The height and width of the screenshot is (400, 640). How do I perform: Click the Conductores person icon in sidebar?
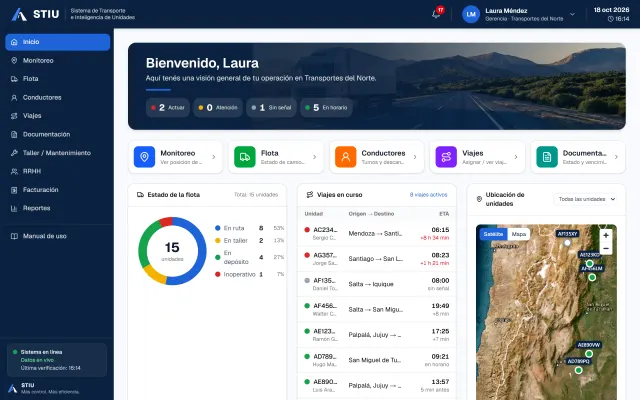coord(14,98)
